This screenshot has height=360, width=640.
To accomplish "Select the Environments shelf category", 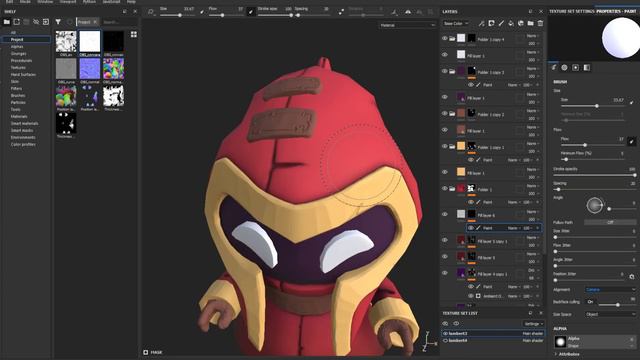I will (x=23, y=138).
